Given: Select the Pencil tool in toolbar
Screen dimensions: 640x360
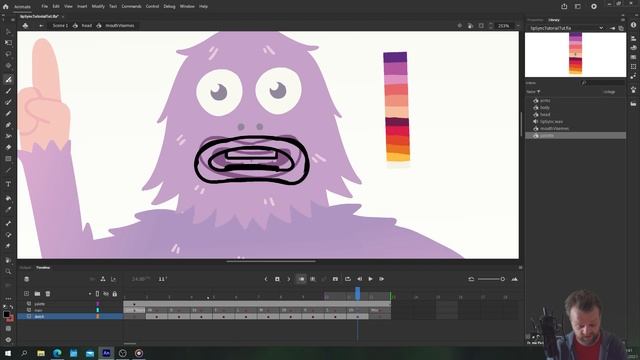Looking at the screenshot, I should point(8,113).
